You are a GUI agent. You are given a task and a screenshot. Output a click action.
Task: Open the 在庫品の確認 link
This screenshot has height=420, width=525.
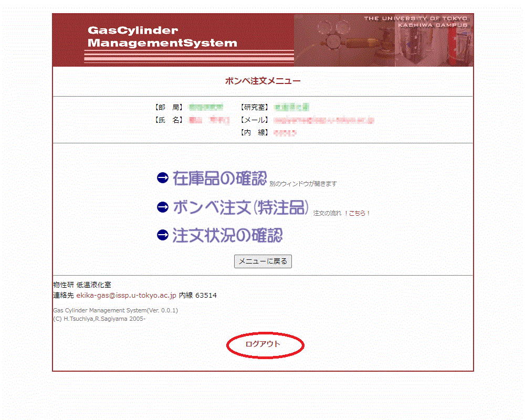219,178
